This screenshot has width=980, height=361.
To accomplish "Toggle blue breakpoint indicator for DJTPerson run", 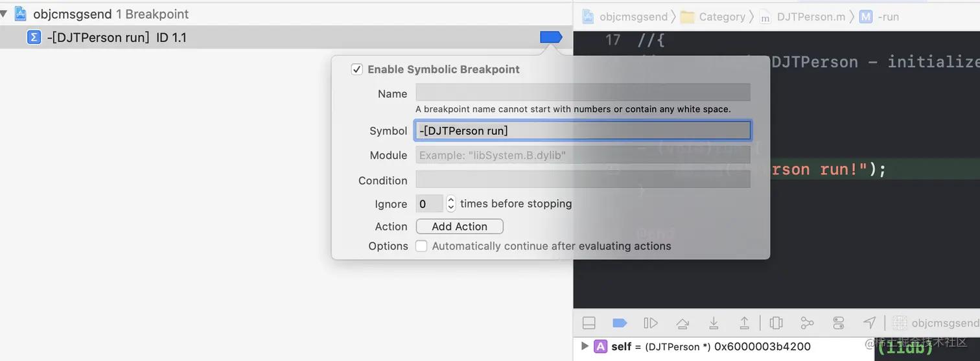I will [x=550, y=38].
